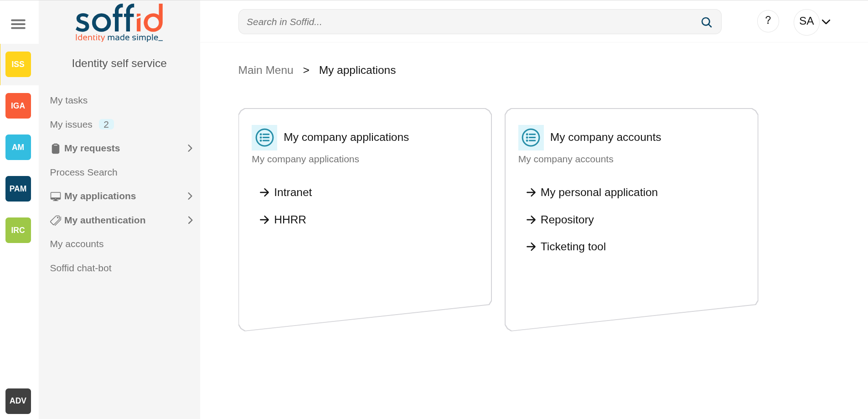Launch the Intranet application link
The image size is (868, 419).
(x=293, y=192)
